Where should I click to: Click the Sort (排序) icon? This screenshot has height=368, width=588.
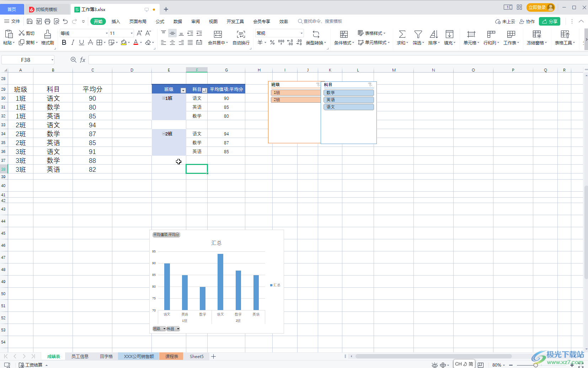pyautogui.click(x=434, y=34)
